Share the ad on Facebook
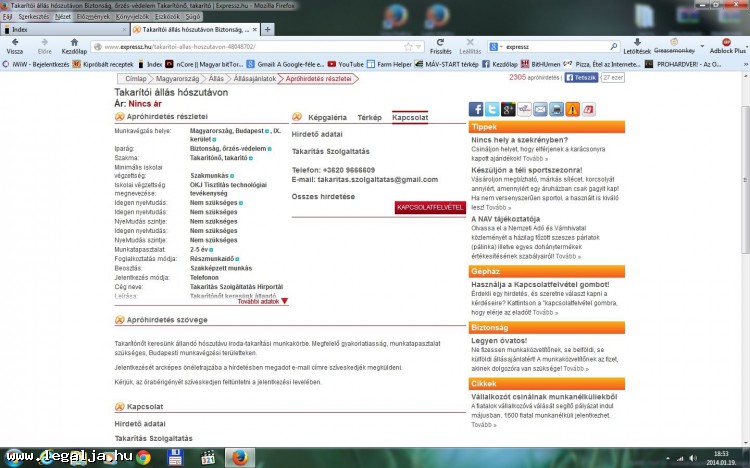 click(x=477, y=109)
